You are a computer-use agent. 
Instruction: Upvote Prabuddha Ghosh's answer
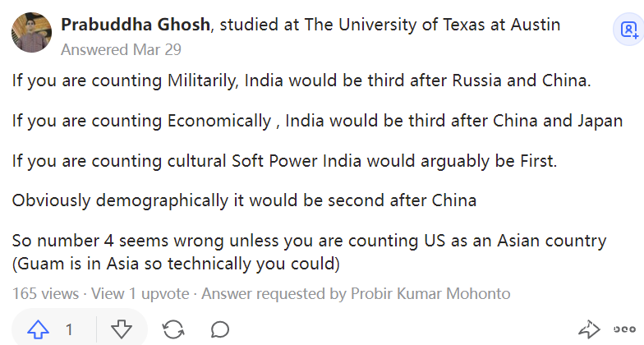[x=38, y=329]
